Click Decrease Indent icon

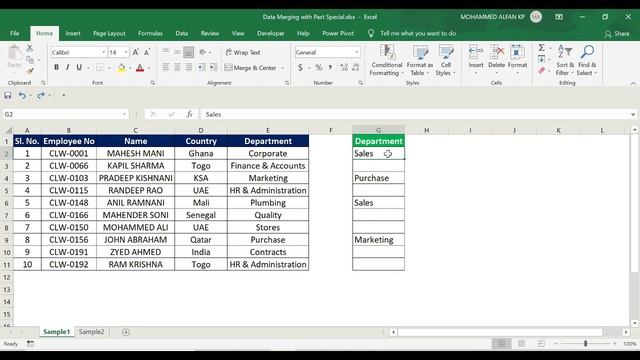pos(202,67)
